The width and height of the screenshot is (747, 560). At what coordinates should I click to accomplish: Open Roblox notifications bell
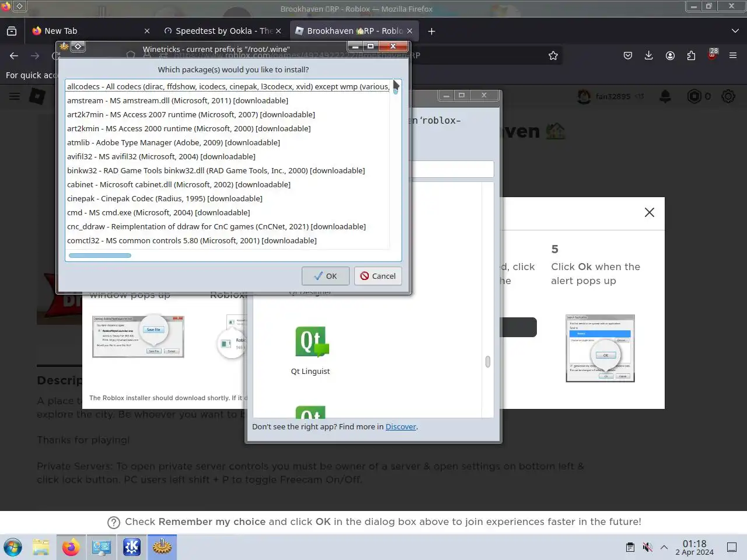click(665, 96)
